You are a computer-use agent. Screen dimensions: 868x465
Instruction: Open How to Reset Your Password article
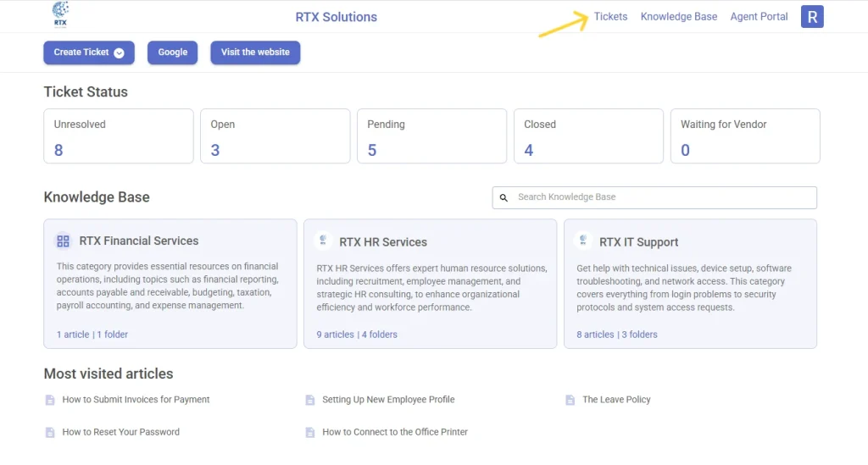pyautogui.click(x=120, y=432)
